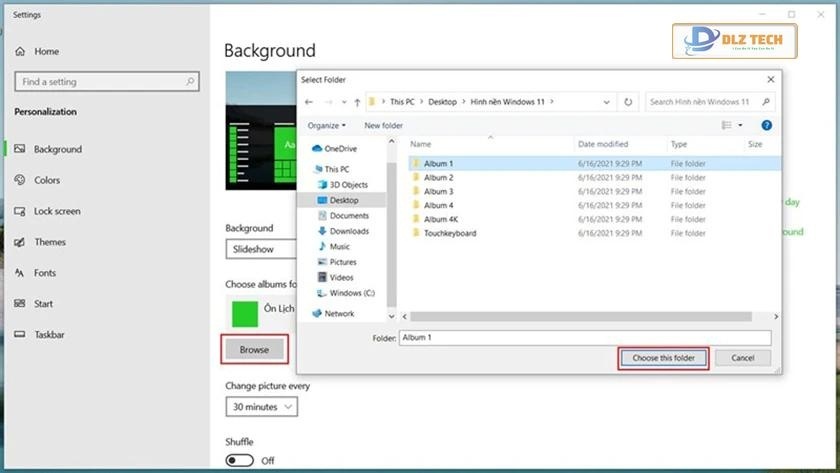Open the Change picture every dropdown

(262, 407)
